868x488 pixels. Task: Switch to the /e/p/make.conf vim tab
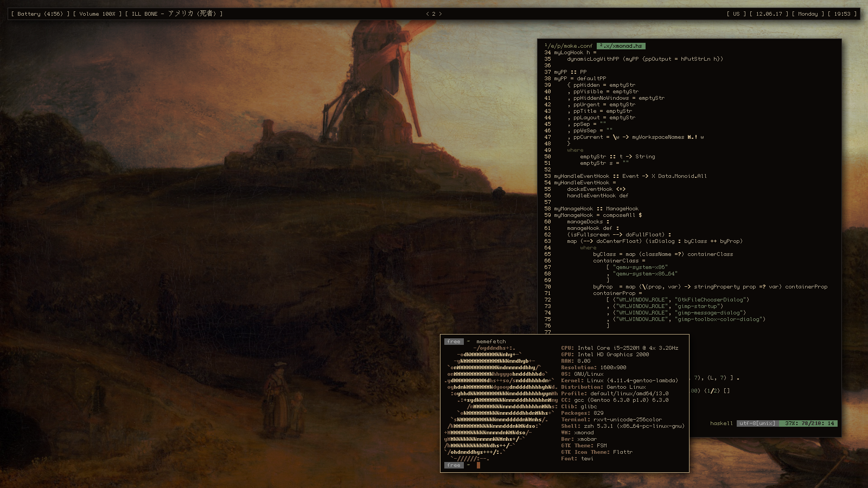click(x=569, y=46)
